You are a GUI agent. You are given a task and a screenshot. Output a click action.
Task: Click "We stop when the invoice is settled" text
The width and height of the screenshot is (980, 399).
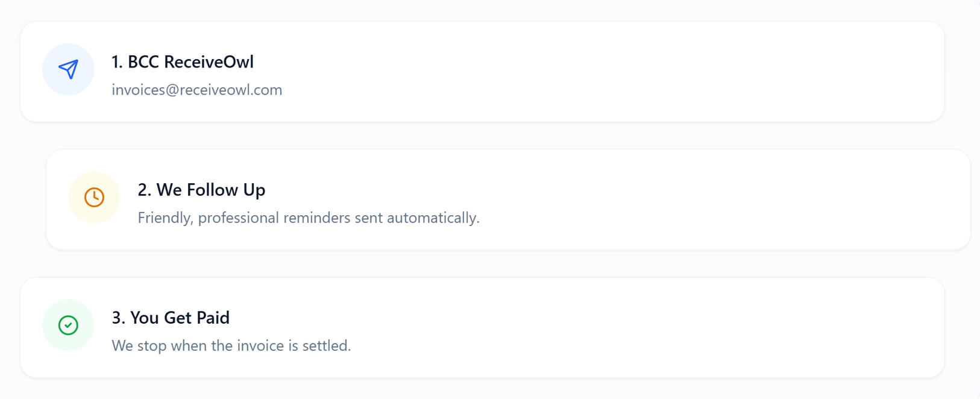231,345
